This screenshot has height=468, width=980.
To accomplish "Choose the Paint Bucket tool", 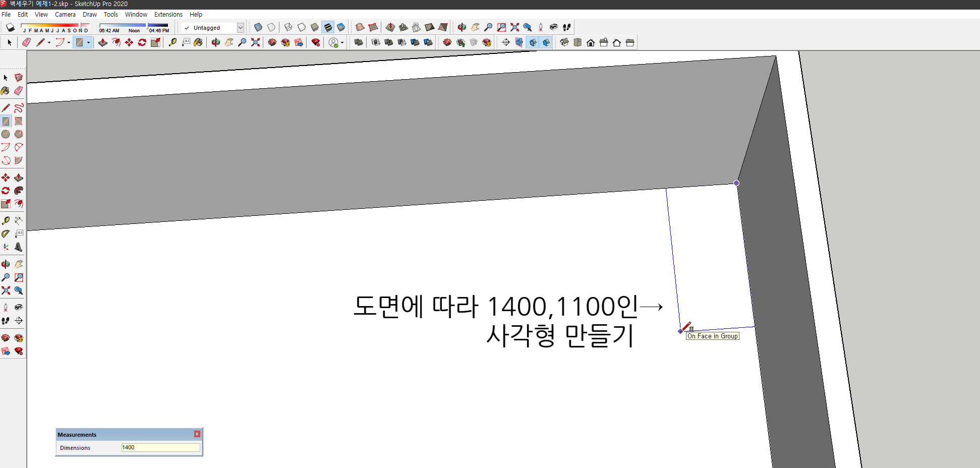I will tap(198, 42).
